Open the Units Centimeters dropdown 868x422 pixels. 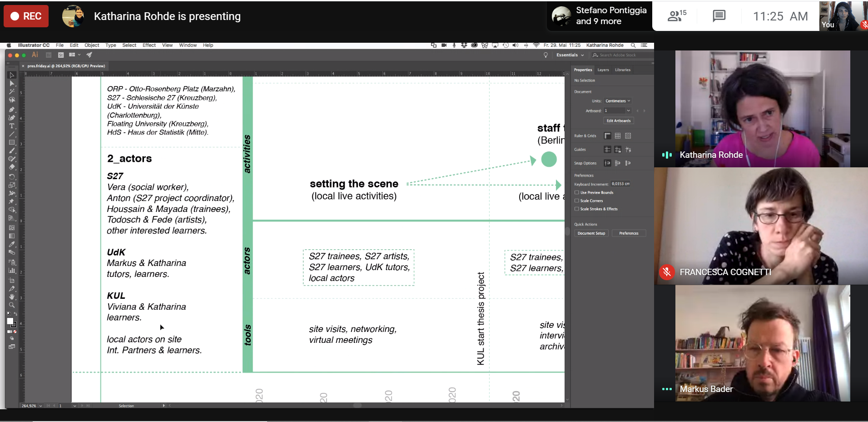[618, 101]
